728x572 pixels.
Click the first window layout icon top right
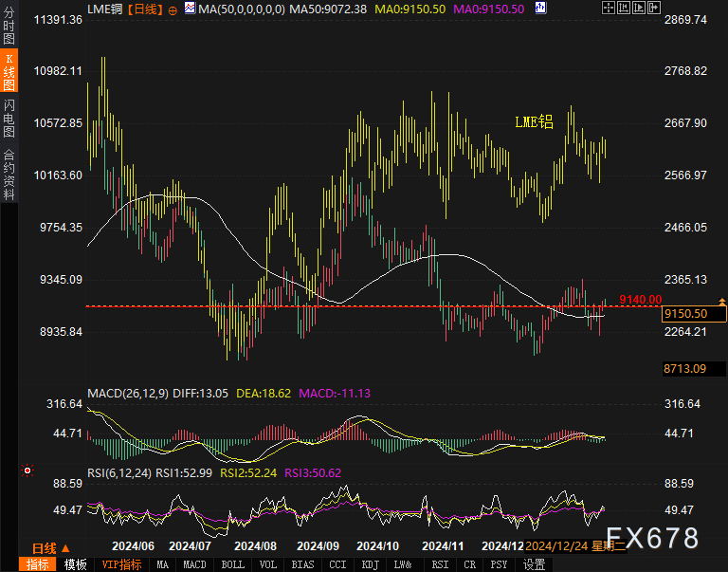(608, 8)
